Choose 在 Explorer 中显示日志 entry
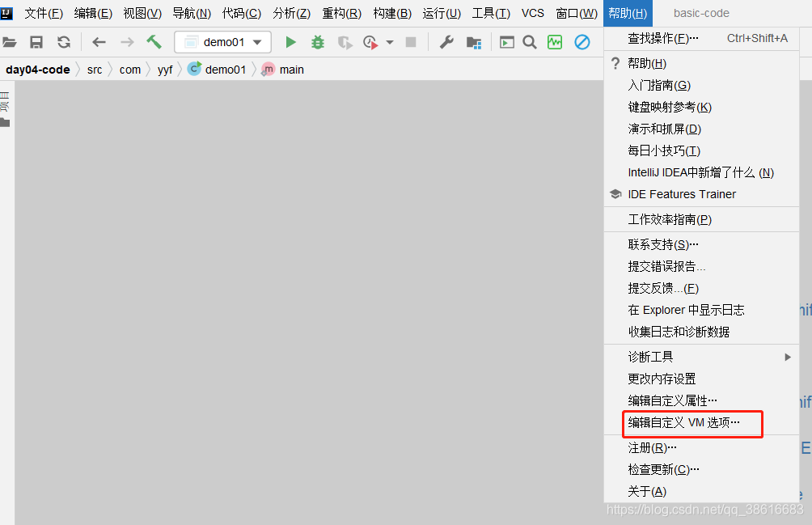Screen dimensions: 812x525 pyautogui.click(x=701, y=310)
